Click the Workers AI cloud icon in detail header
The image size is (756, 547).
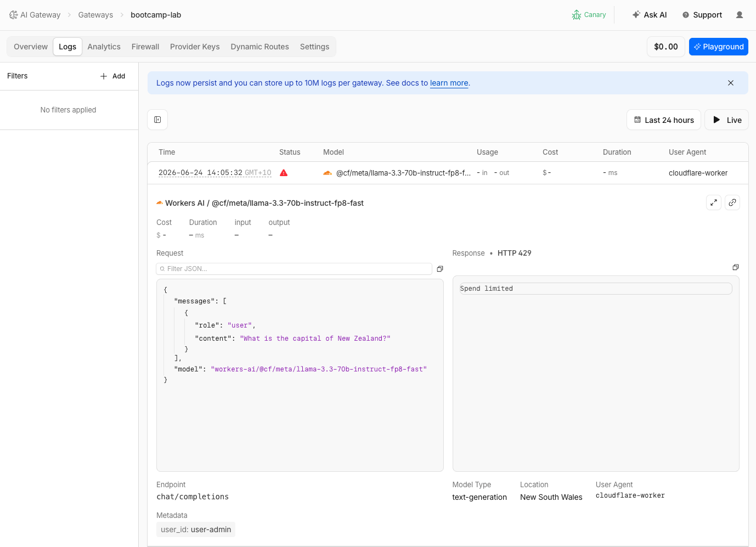click(x=160, y=203)
